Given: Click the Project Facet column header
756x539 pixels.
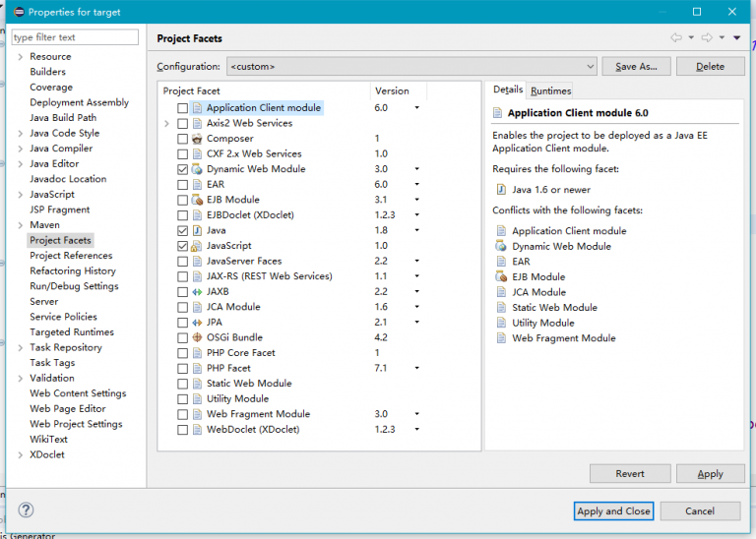Looking at the screenshot, I should 264,90.
